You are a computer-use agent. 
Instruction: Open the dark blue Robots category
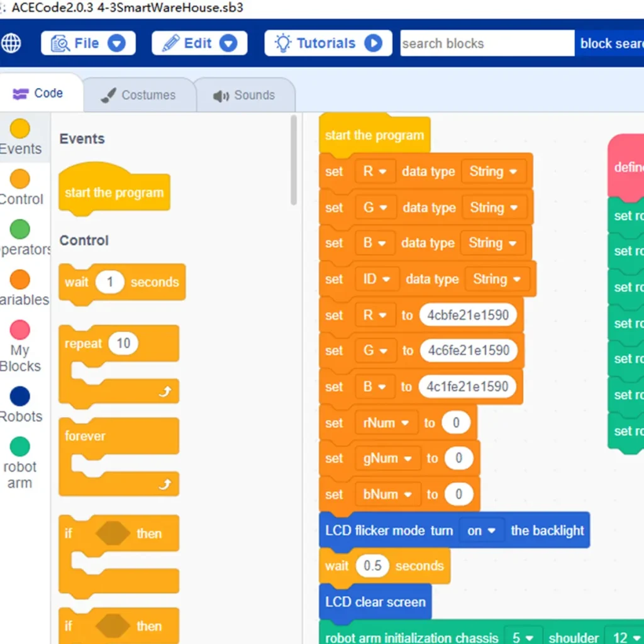coord(19,396)
